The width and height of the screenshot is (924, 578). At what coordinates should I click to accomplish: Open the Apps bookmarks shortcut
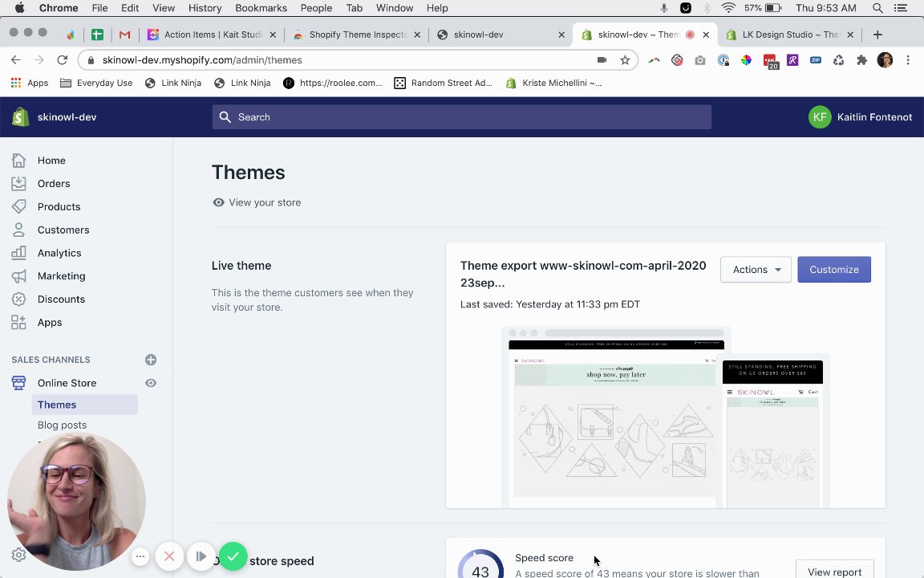30,83
